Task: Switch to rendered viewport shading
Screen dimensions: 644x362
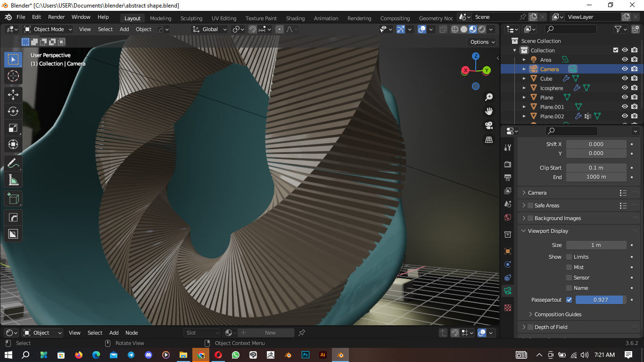Action: coord(482,29)
